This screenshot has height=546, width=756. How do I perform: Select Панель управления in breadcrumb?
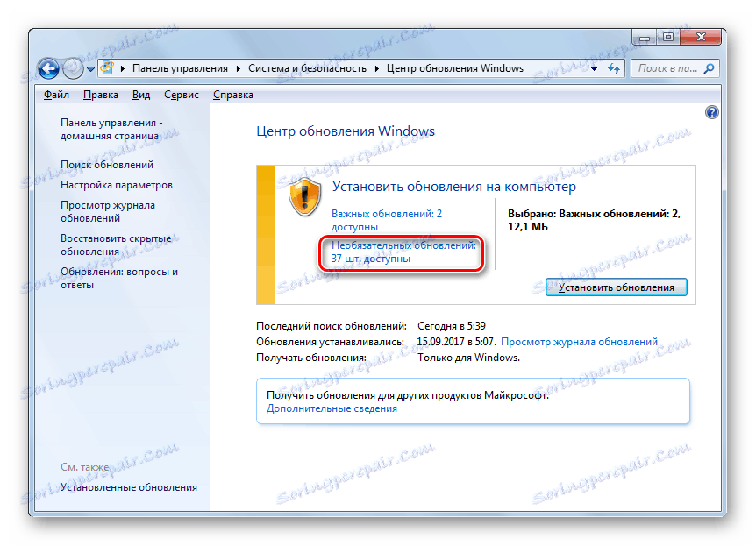(x=180, y=68)
